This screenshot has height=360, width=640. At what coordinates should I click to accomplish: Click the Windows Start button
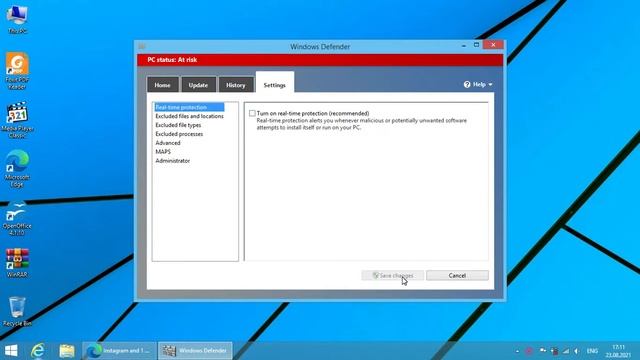pyautogui.click(x=11, y=351)
